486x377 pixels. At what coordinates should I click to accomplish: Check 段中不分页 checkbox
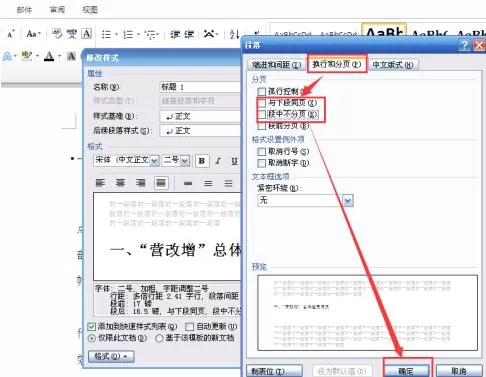point(262,114)
